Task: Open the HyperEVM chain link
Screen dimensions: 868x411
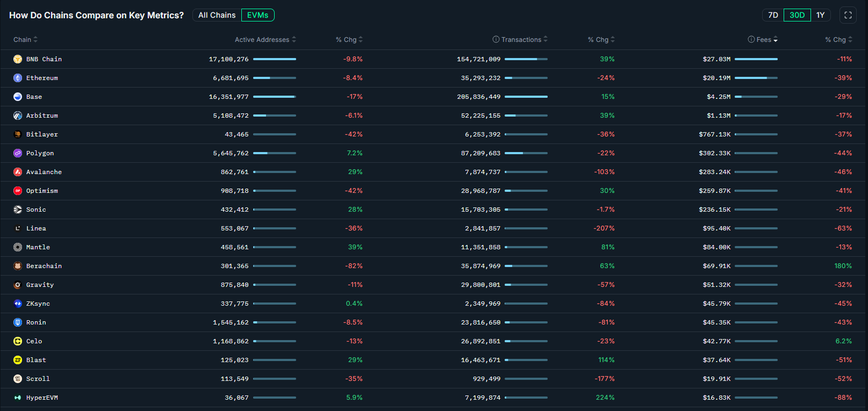Action: pyautogui.click(x=42, y=398)
